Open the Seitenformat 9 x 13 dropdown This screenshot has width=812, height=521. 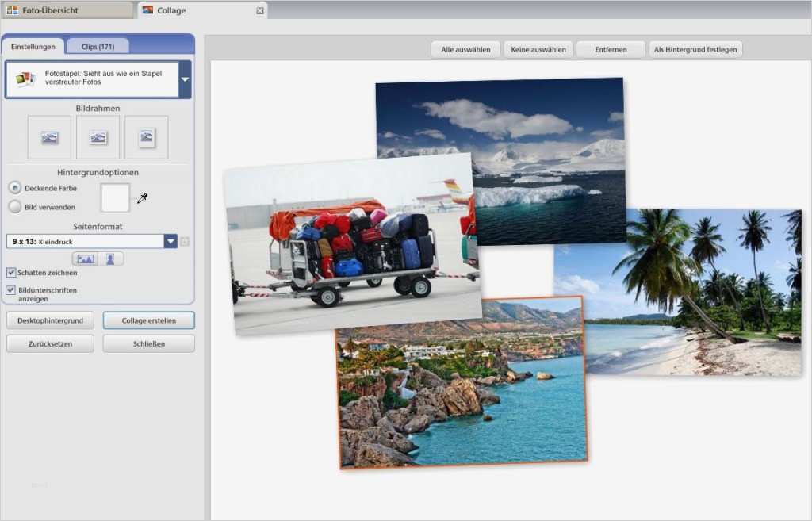tap(170, 241)
